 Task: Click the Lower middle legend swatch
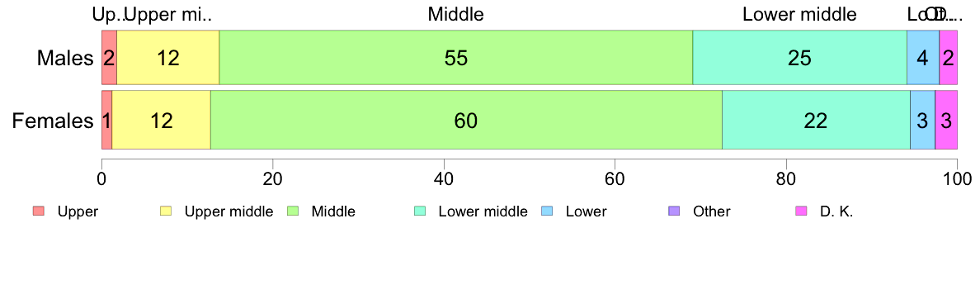[x=420, y=211]
